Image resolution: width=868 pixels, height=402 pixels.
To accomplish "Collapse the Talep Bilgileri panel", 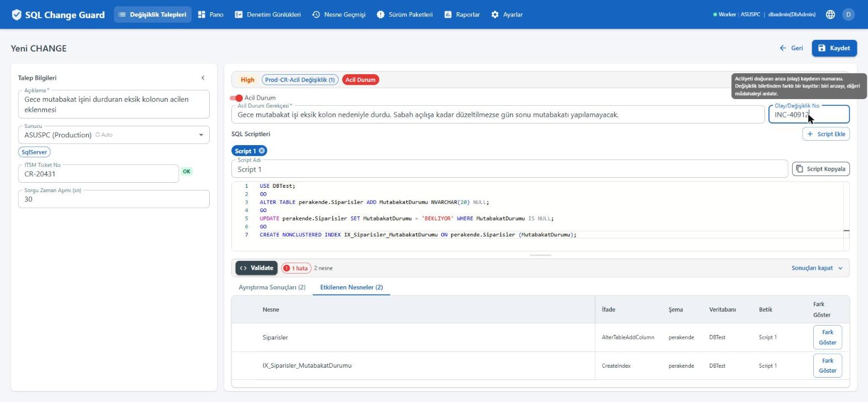I will 203,78.
